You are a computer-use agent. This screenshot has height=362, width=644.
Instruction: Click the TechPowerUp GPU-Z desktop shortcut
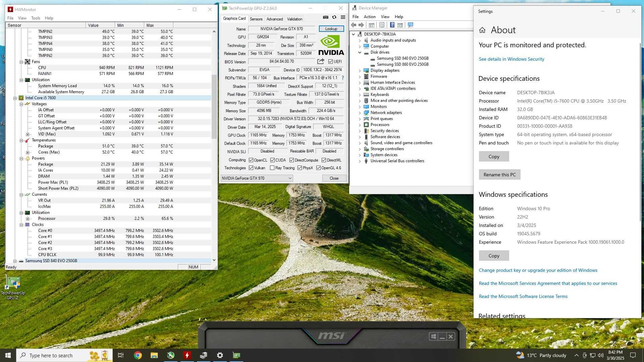13,288
